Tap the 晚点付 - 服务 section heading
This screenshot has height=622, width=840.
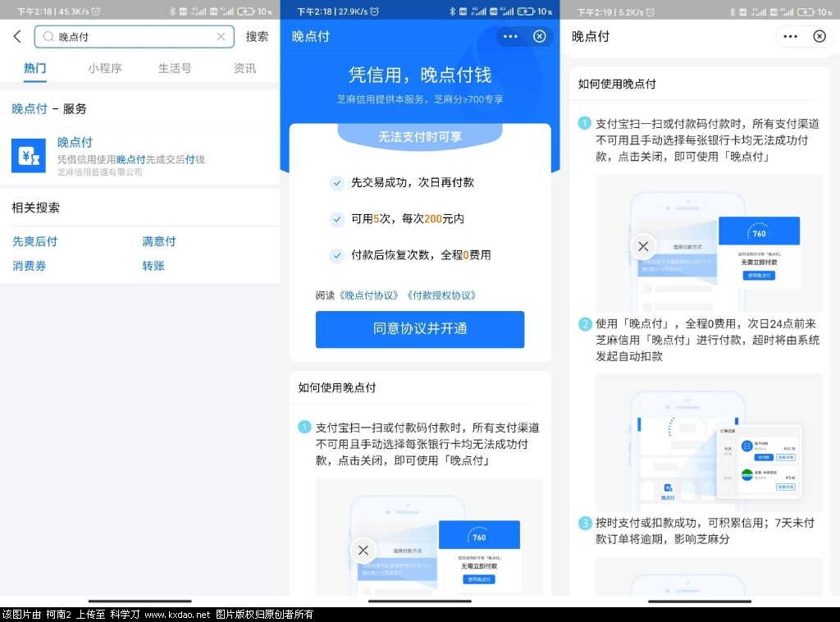click(x=48, y=109)
